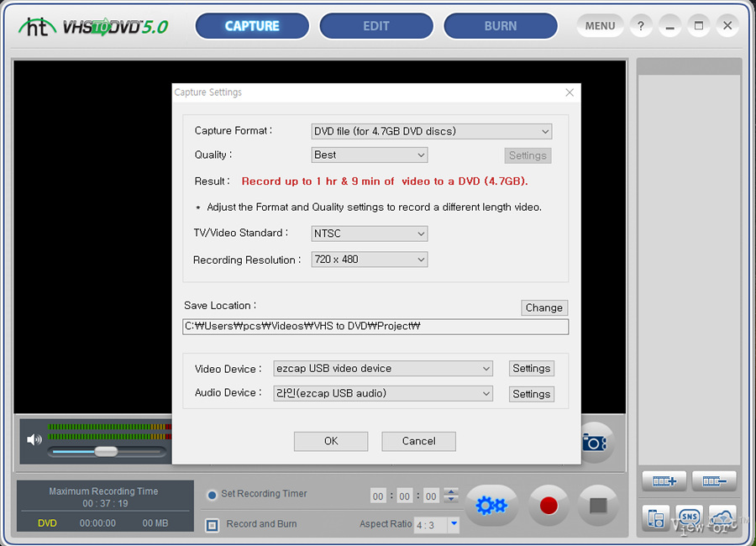Tick the Record and Burn checkbox
Viewport: 756px width, 546px height.
(x=213, y=525)
